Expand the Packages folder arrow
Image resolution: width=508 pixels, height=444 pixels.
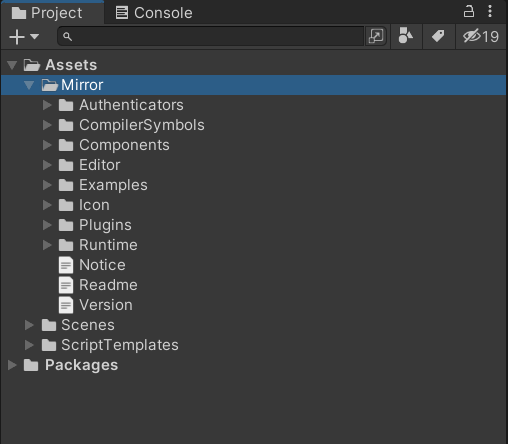[x=12, y=365]
